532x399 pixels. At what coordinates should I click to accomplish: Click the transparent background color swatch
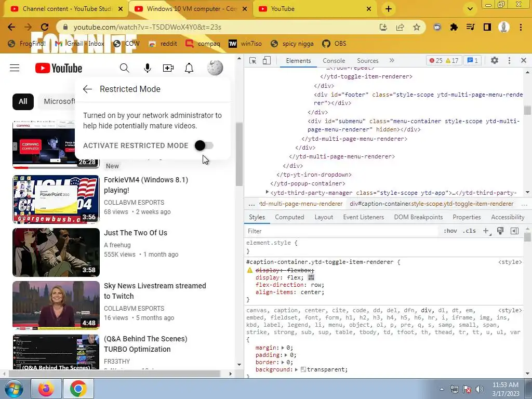pyautogui.click(x=303, y=369)
